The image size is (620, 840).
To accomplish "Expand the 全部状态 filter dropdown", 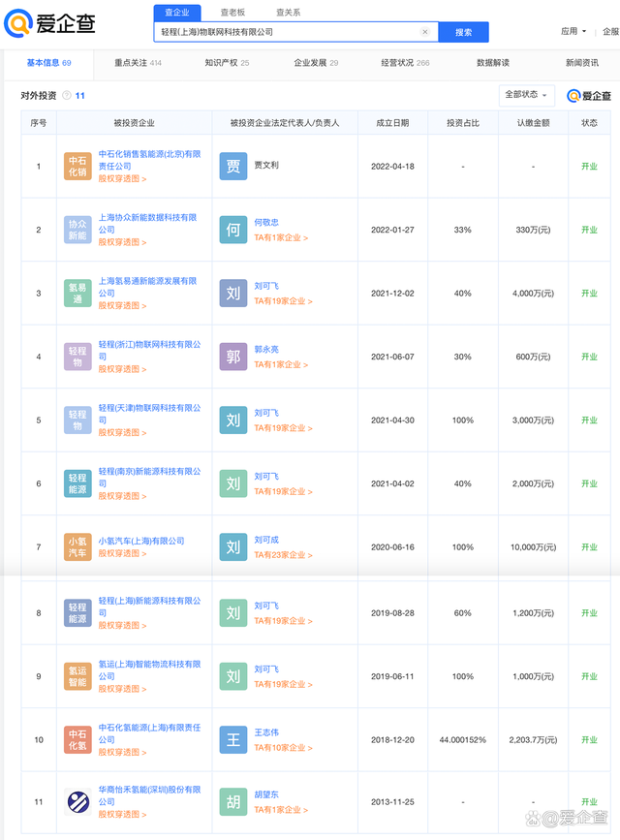I will coord(526,95).
